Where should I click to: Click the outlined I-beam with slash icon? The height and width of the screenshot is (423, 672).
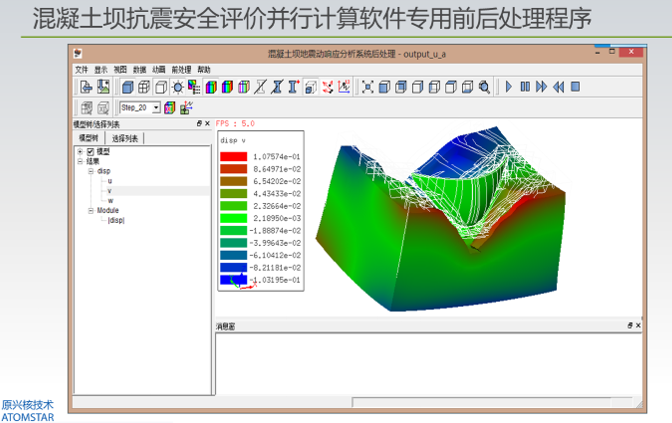click(x=260, y=87)
